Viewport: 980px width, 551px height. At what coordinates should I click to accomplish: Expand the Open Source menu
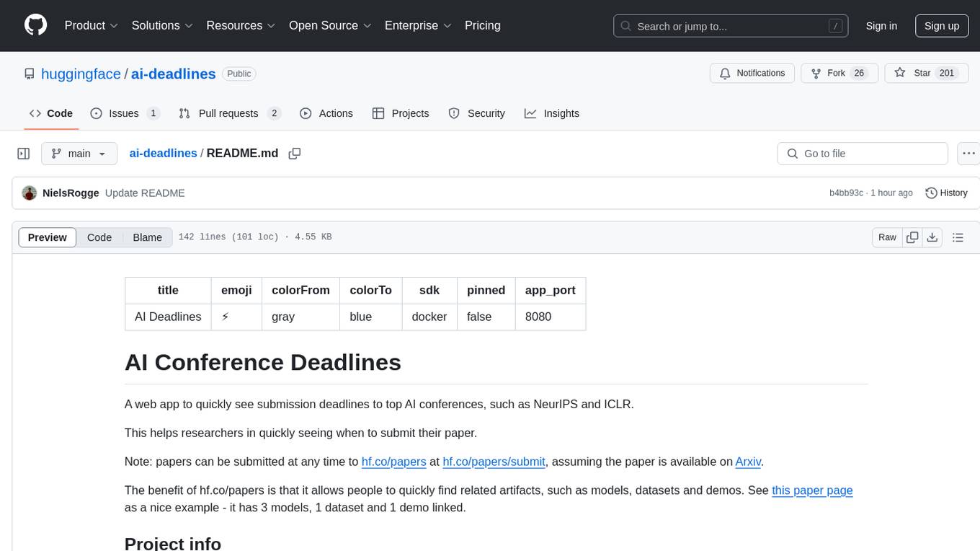[x=330, y=25]
